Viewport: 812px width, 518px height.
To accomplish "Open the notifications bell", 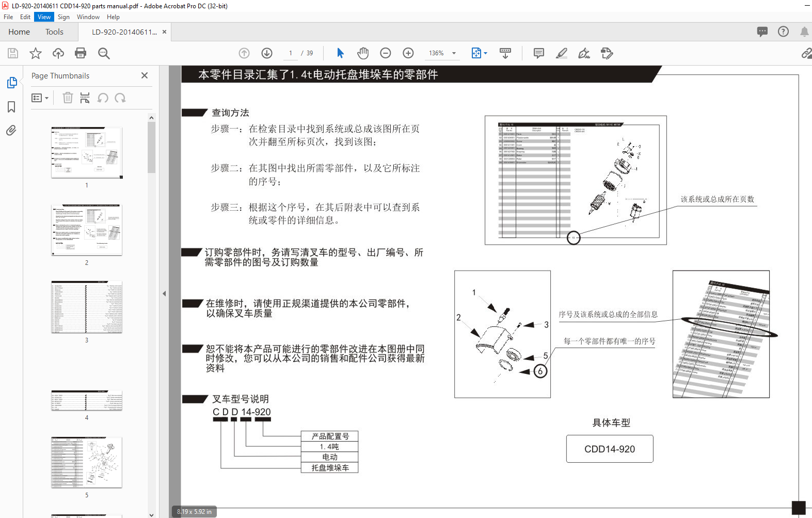I will coord(804,32).
